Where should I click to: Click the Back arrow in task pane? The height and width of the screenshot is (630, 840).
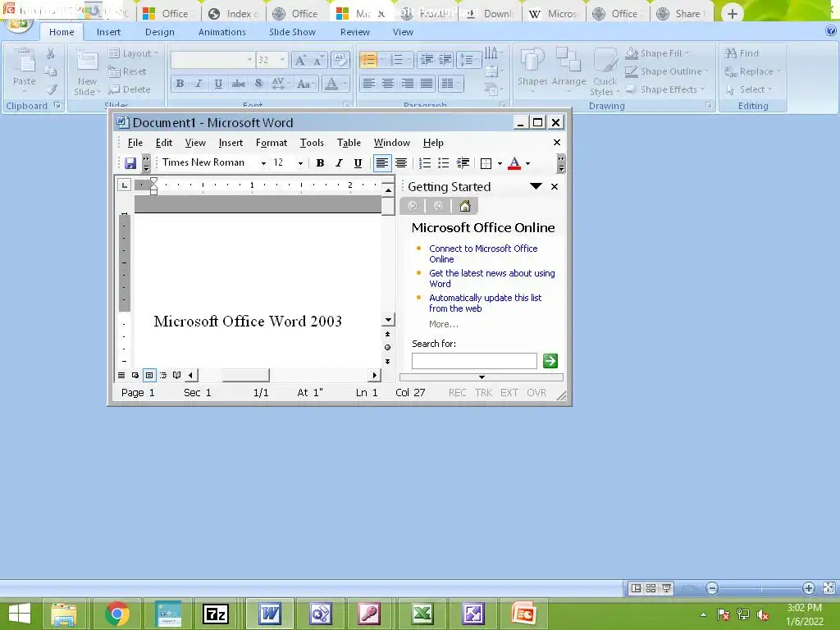pyautogui.click(x=413, y=206)
